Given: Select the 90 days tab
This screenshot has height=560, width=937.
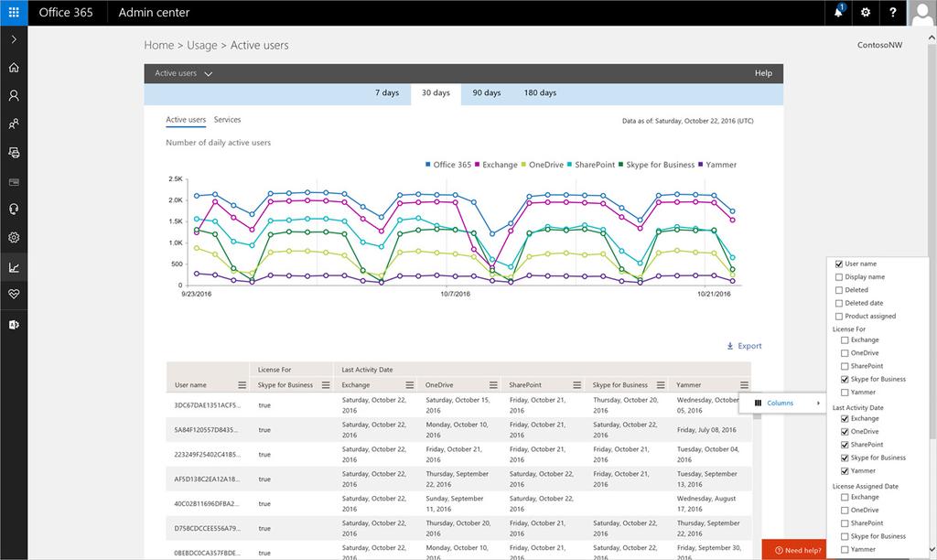Looking at the screenshot, I should 487,93.
